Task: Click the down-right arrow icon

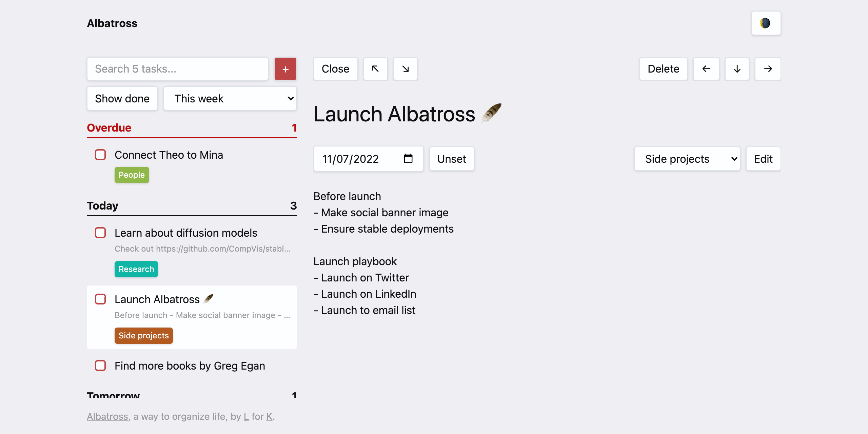Action: pyautogui.click(x=406, y=69)
